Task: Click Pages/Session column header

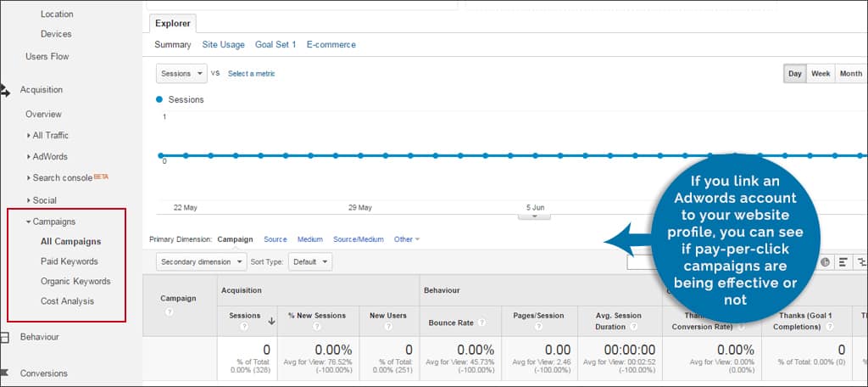Action: [x=538, y=316]
